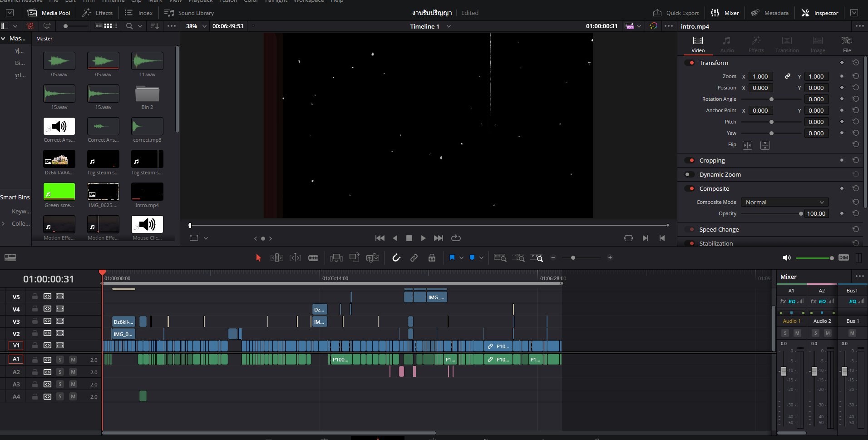868x440 pixels.
Task: Toggle timeline Snapping magnet icon
Action: pos(396,258)
